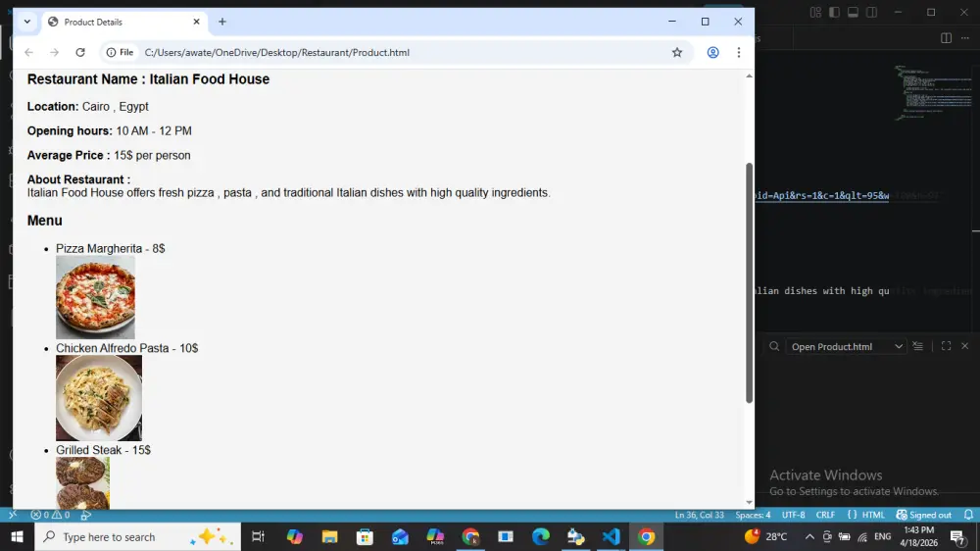Change end of line via 'CRLF'
The image size is (980, 551).
(x=825, y=516)
